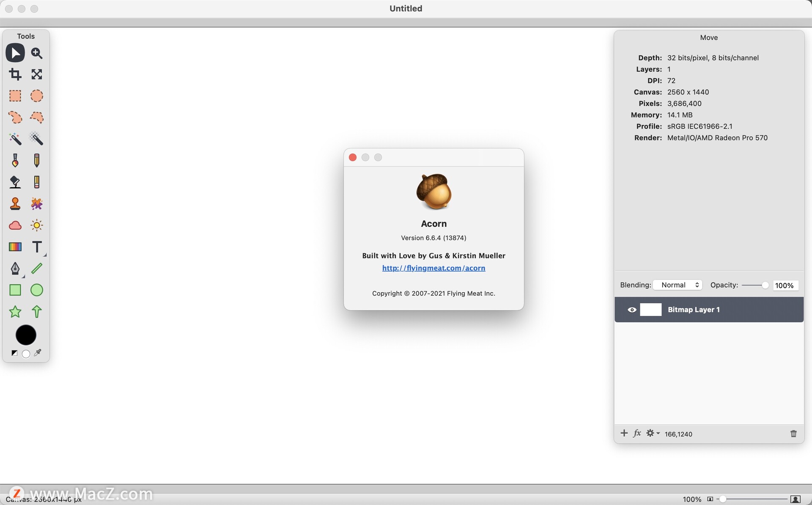Select the Cloud shape tool
Viewport: 812px width, 505px height.
[x=15, y=225]
